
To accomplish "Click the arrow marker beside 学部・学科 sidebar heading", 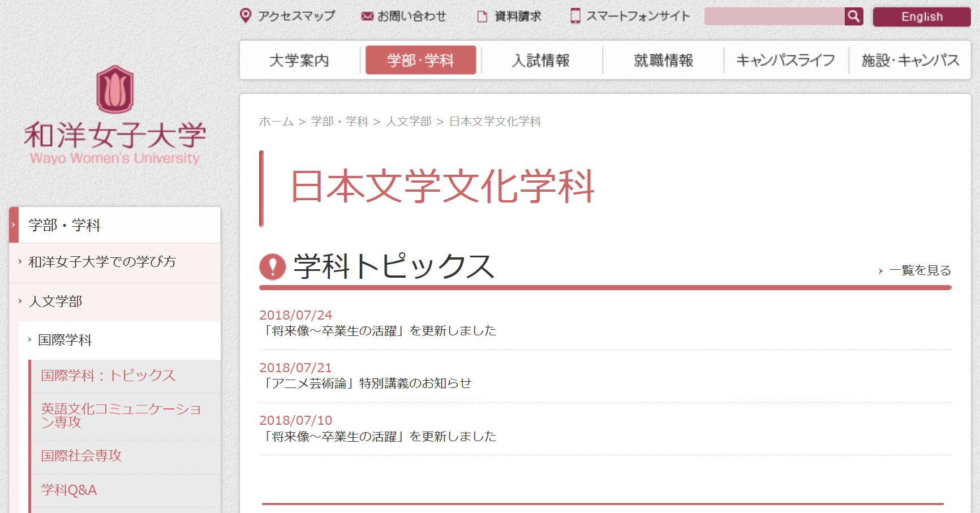I will pos(14,225).
